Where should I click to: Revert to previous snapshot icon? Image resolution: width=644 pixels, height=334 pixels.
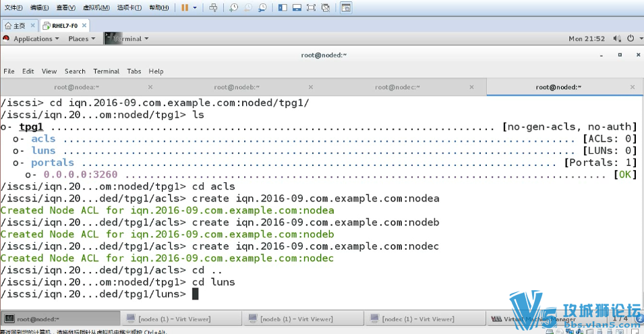[248, 7]
